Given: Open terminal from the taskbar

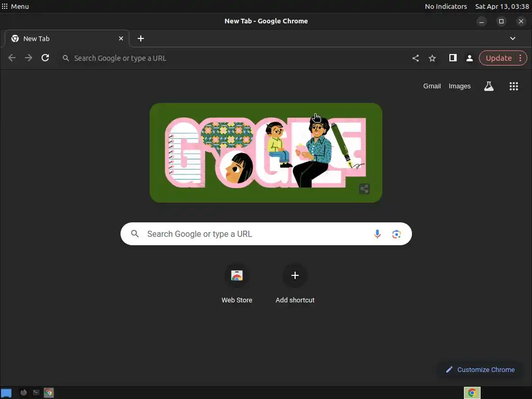Looking at the screenshot, I should pos(36,393).
